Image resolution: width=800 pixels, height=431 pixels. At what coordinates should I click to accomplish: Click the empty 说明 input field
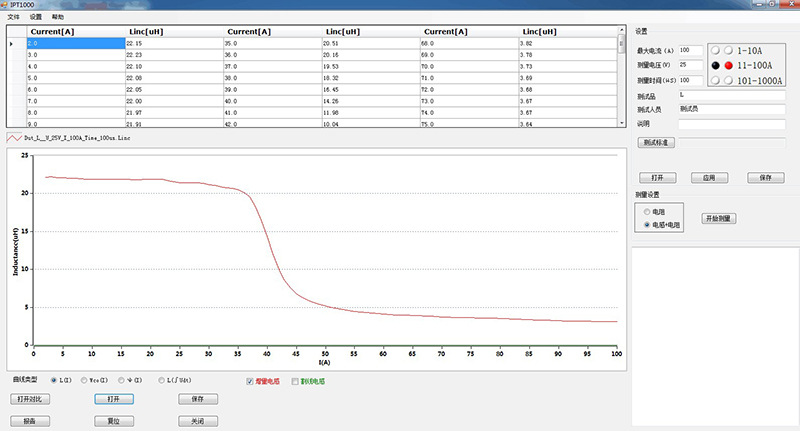point(732,124)
